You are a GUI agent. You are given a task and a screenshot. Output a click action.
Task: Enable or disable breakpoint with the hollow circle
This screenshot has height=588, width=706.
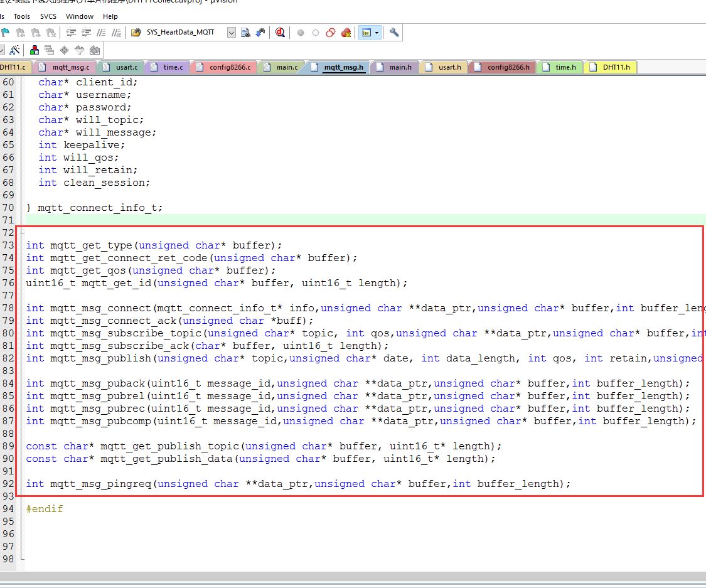coord(316,33)
